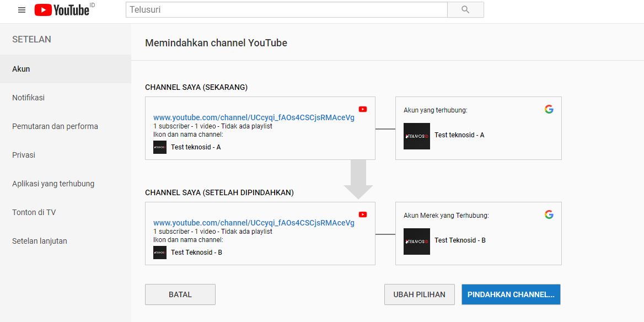Open Aplikasi yang terhubung settings

point(65,184)
